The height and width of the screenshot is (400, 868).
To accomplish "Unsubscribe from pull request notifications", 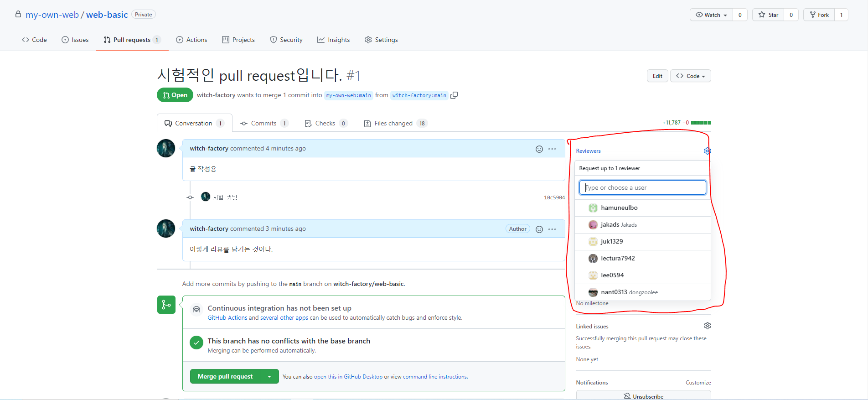I will [643, 396].
